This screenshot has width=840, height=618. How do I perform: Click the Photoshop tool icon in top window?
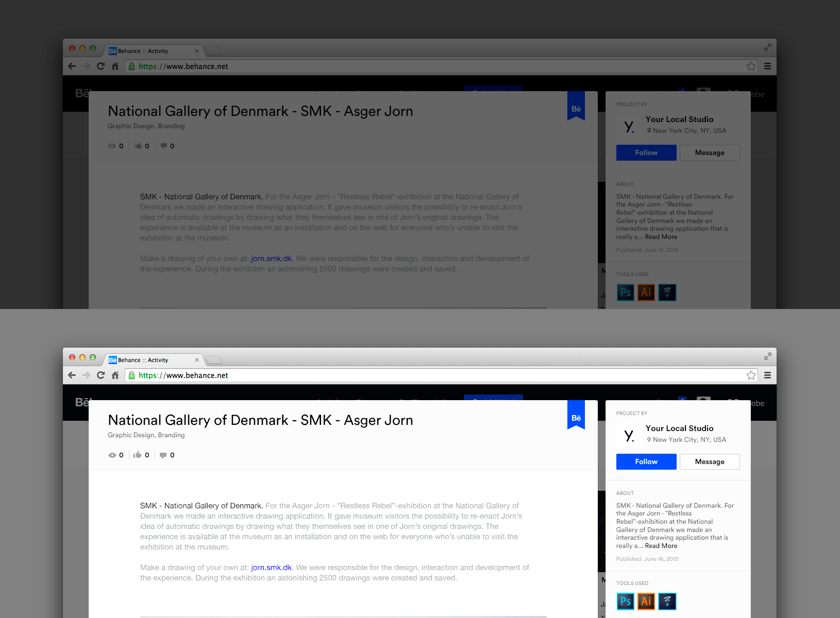coord(626,293)
